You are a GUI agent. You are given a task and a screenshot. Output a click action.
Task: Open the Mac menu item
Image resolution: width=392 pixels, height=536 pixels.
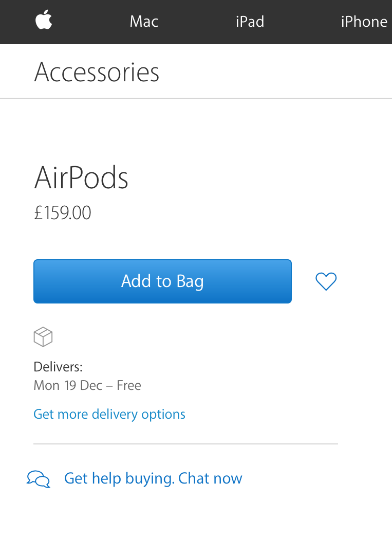tap(144, 22)
